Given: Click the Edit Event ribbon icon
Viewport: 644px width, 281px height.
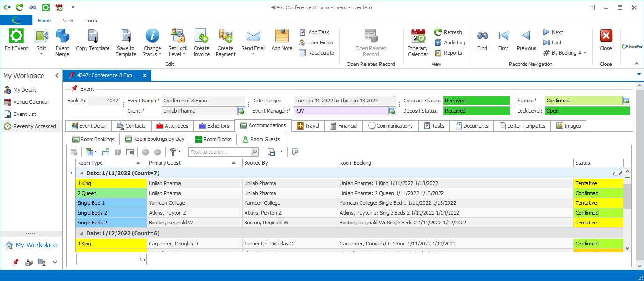Looking at the screenshot, I should click(x=16, y=36).
